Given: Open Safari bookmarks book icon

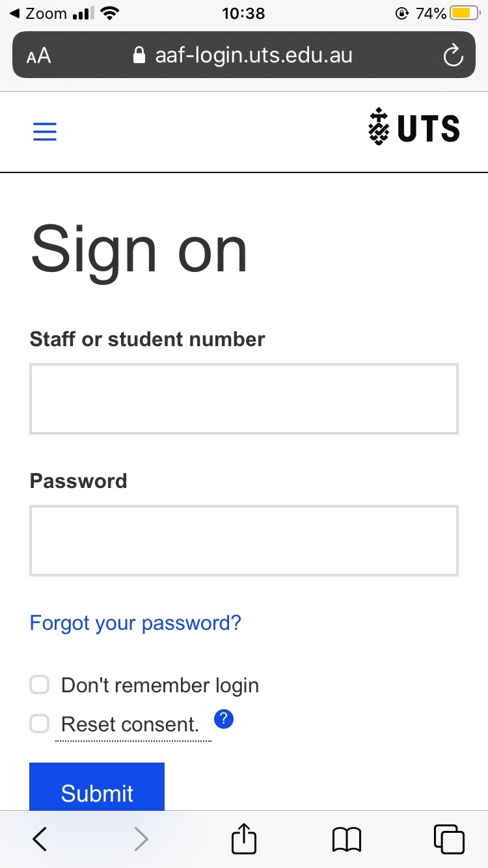Looking at the screenshot, I should coord(347,839).
